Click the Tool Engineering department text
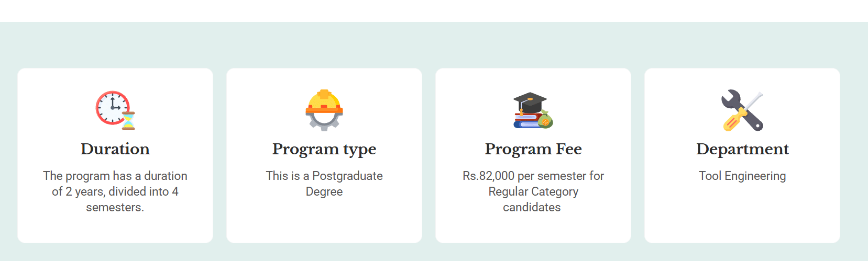Image resolution: width=868 pixels, height=261 pixels. (x=742, y=176)
